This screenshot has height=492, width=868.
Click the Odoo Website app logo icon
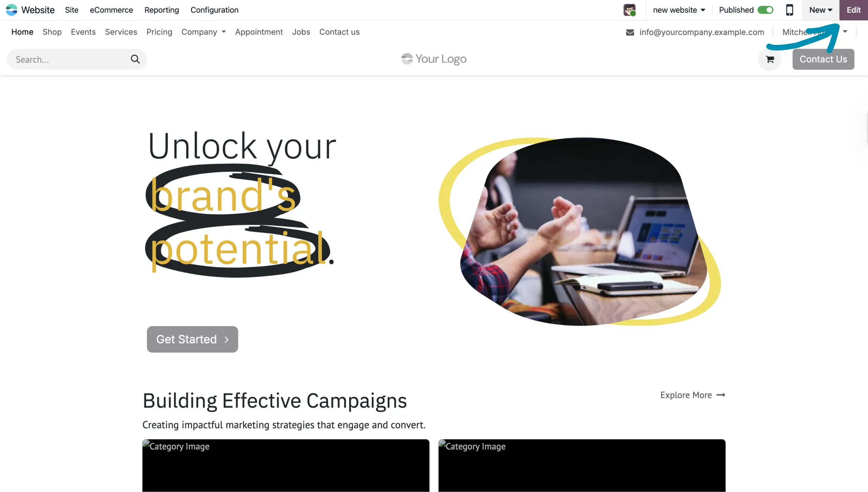pyautogui.click(x=12, y=10)
